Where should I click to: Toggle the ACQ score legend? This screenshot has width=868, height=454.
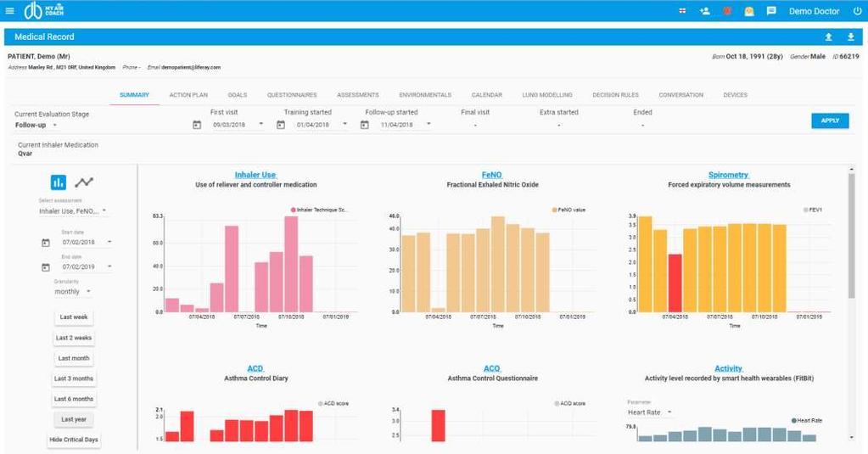coord(569,404)
